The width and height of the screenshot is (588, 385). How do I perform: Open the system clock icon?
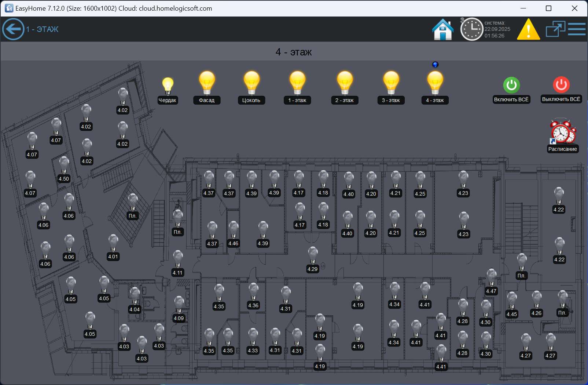tap(471, 29)
